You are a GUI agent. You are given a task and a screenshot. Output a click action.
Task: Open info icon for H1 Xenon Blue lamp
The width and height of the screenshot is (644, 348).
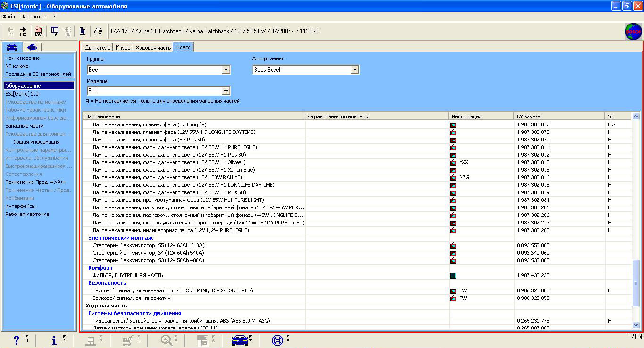[453, 170]
